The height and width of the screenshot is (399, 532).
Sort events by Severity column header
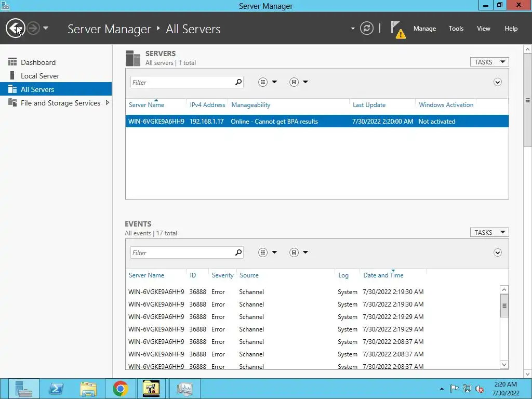222,275
